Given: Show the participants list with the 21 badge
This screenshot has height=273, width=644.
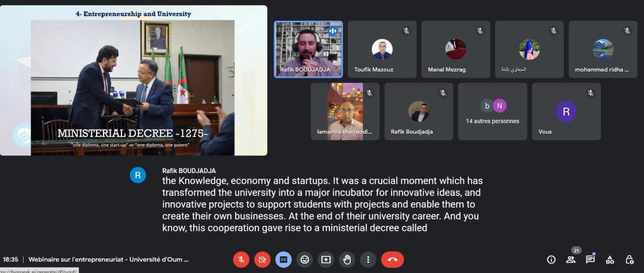Looking at the screenshot, I should click(571, 259).
